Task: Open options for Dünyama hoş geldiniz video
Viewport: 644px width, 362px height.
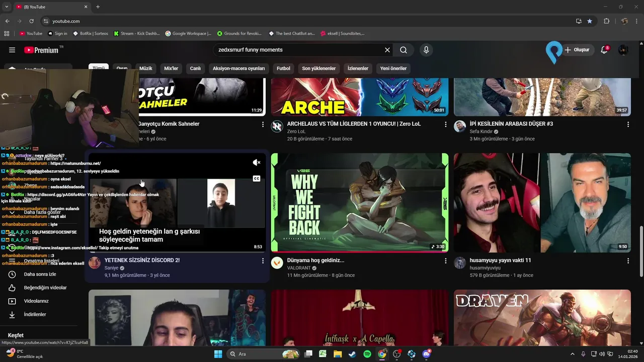Action: pos(445,261)
